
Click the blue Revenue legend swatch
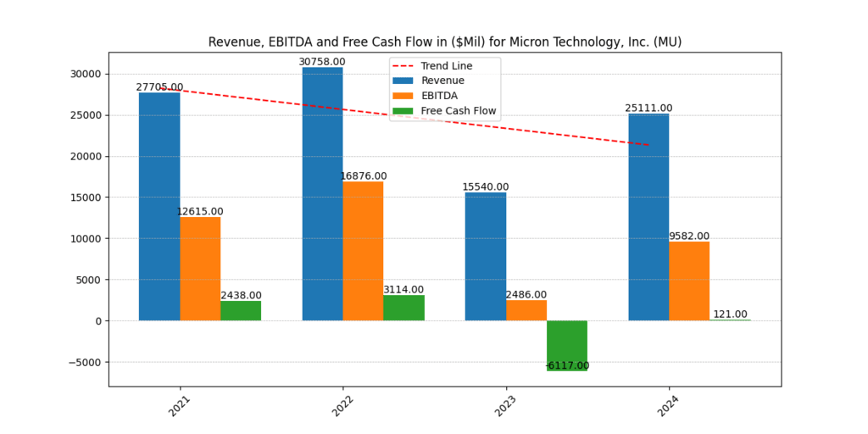(404, 81)
